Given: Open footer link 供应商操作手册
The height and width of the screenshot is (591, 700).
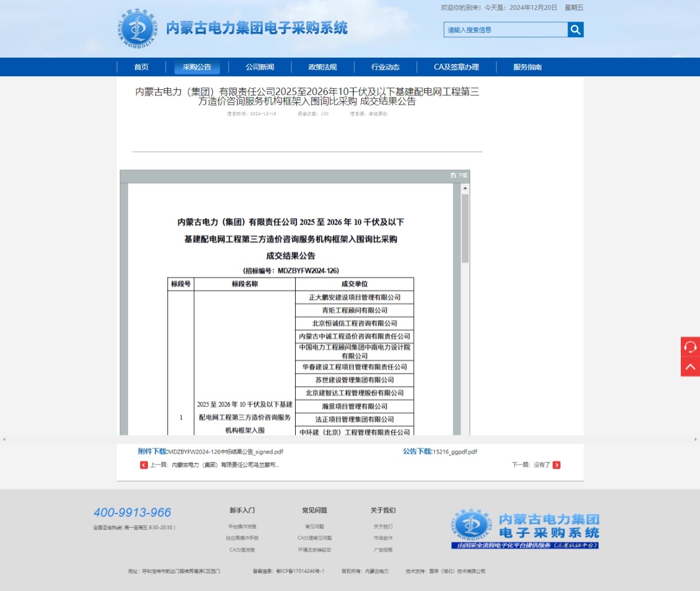Looking at the screenshot, I should click(242, 538).
